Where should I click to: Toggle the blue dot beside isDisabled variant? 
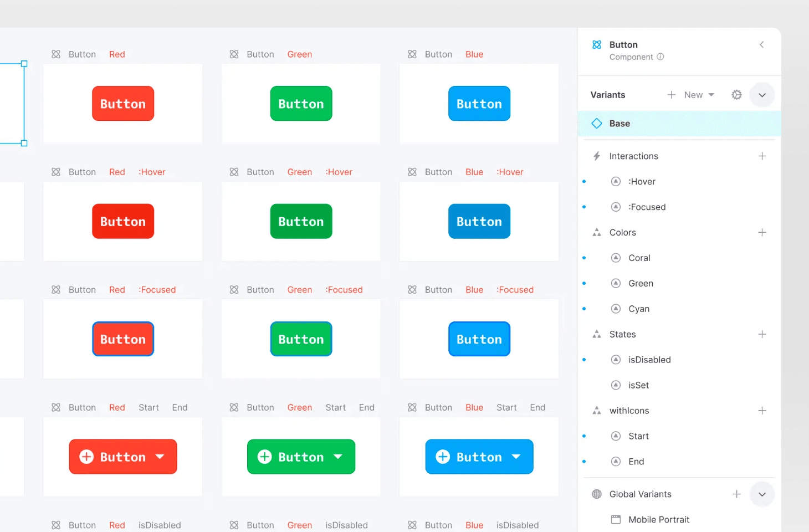coord(584,360)
